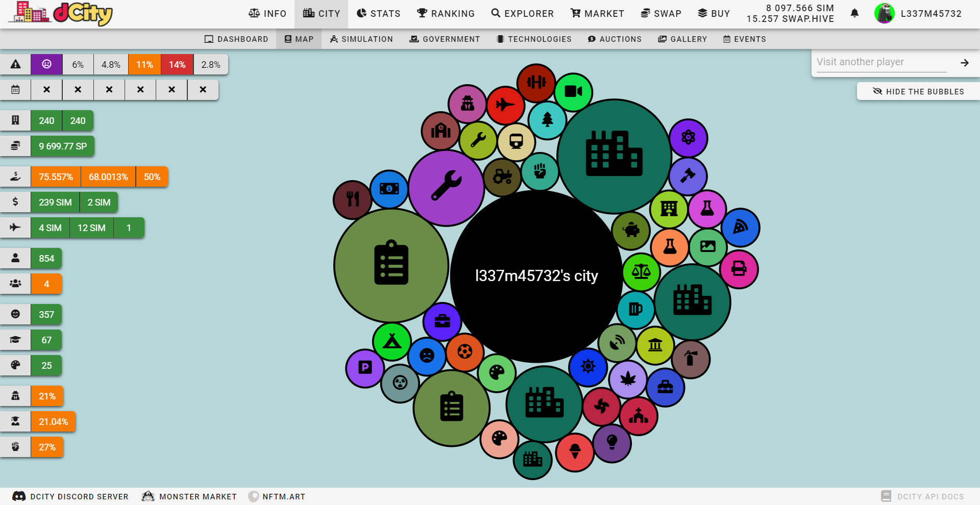980x505 pixels.
Task: Click the Visit another player field
Action: click(x=881, y=62)
